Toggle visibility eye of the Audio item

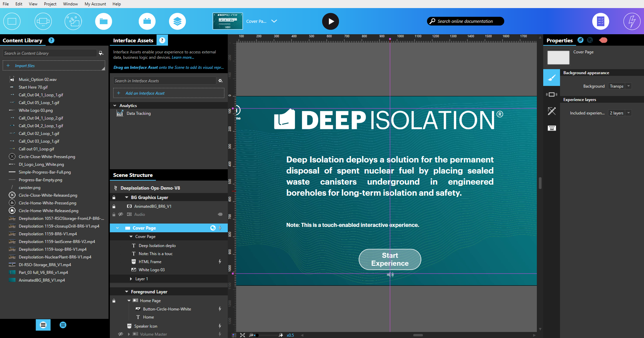point(120,214)
